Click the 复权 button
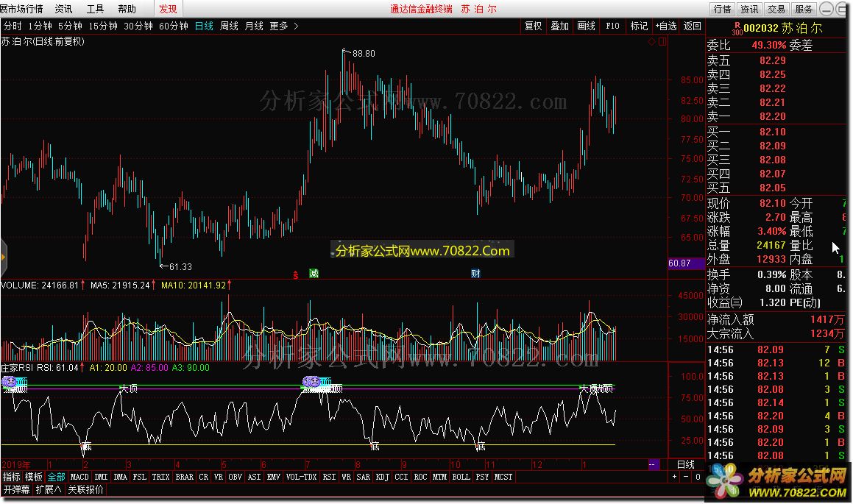853x504 pixels. click(533, 26)
